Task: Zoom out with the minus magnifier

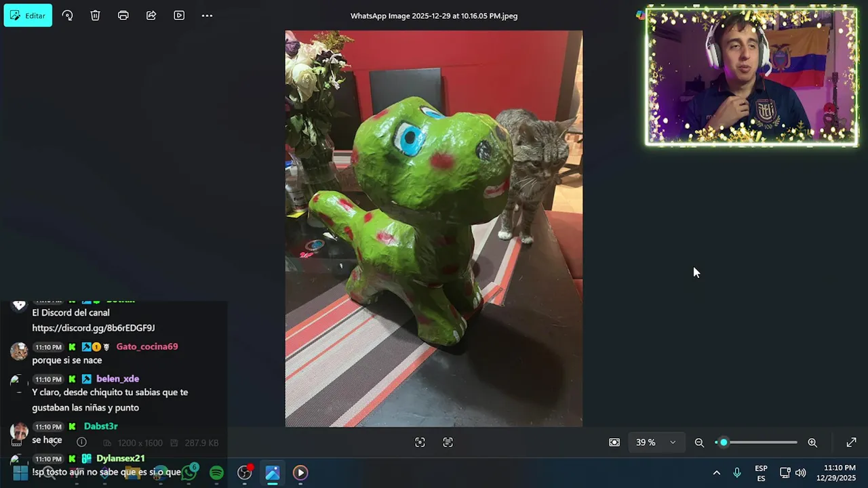Action: [x=699, y=443]
